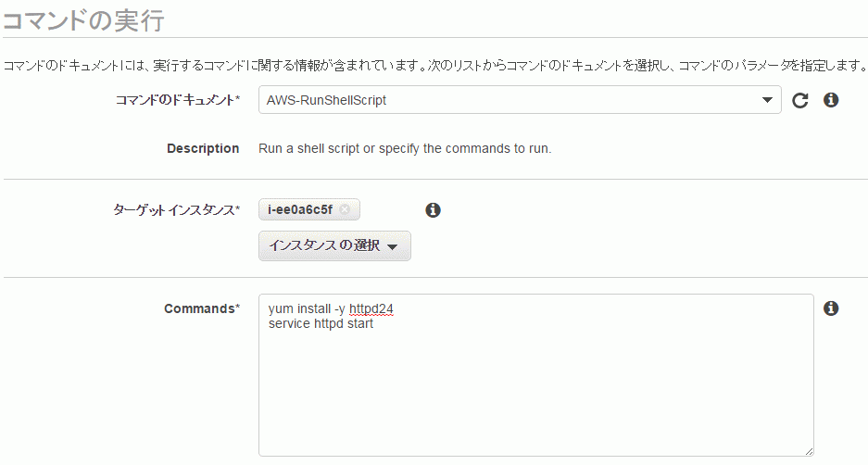Click the dropdown arrow of command document
The width and height of the screenshot is (868, 465).
pyautogui.click(x=767, y=100)
